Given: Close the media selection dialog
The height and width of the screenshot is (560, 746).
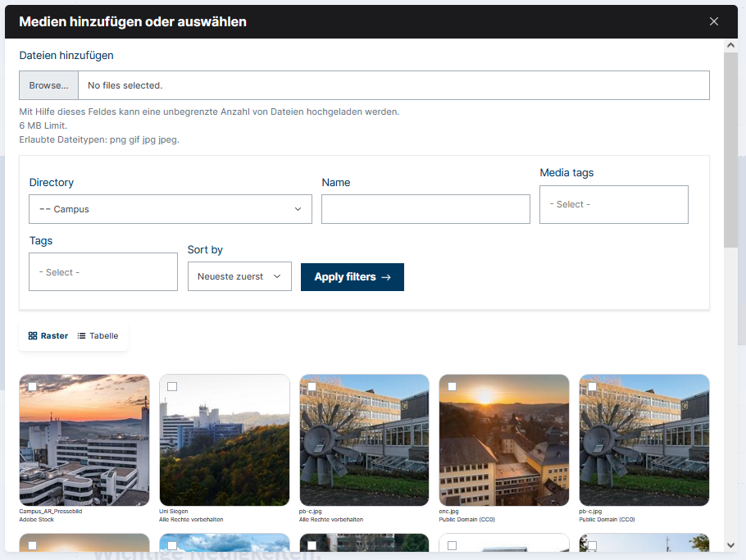Looking at the screenshot, I should [x=714, y=22].
